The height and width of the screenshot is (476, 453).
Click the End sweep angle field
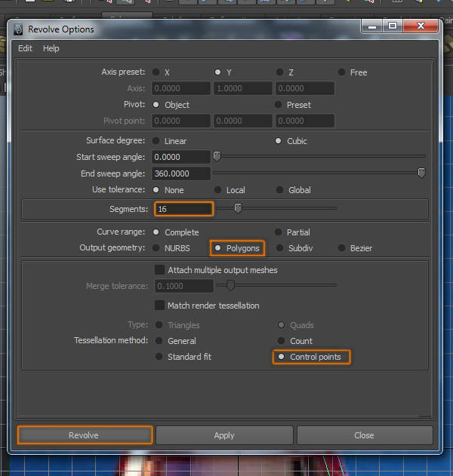tap(181, 174)
